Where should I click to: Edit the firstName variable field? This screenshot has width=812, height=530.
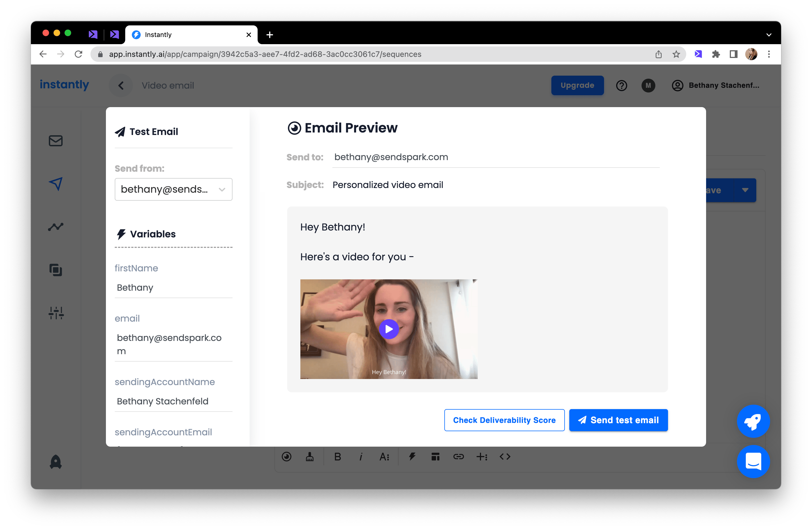point(173,288)
